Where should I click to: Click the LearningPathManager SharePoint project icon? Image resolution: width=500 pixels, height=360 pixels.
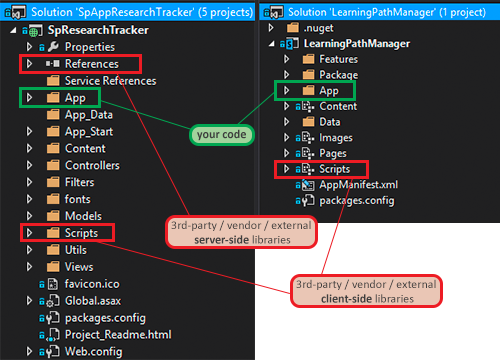(x=292, y=44)
